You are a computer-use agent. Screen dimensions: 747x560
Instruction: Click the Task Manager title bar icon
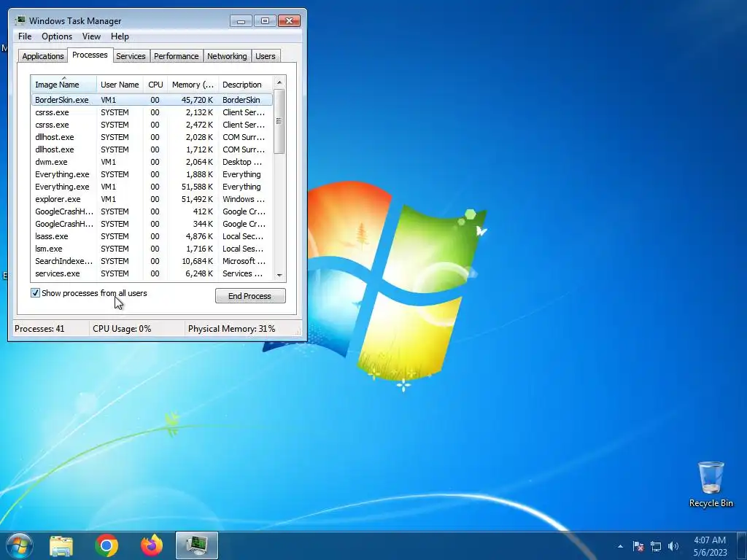20,20
